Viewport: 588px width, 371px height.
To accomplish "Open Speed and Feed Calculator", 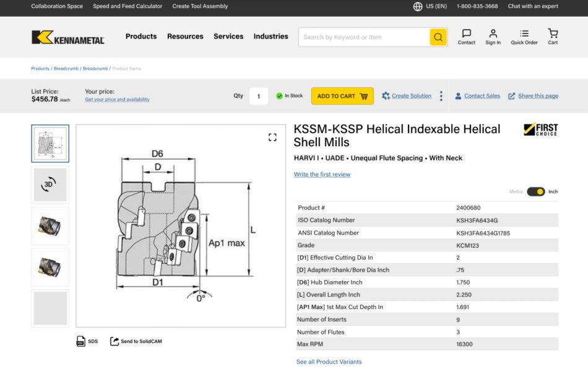I will (x=128, y=6).
